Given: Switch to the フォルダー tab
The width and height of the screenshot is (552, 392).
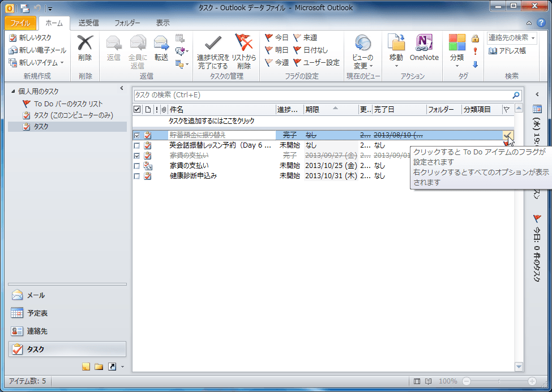Looking at the screenshot, I should click(127, 23).
